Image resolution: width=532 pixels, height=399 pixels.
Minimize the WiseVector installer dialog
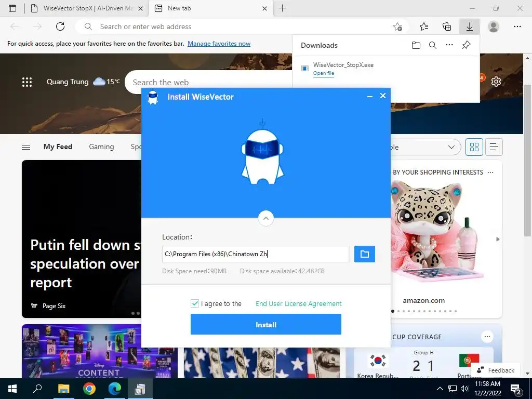[370, 96]
